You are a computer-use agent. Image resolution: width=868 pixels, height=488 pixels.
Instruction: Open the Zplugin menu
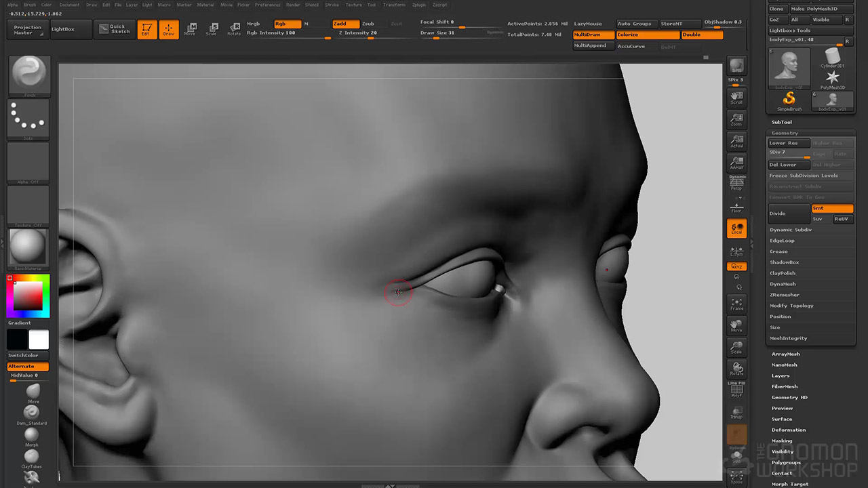point(418,5)
